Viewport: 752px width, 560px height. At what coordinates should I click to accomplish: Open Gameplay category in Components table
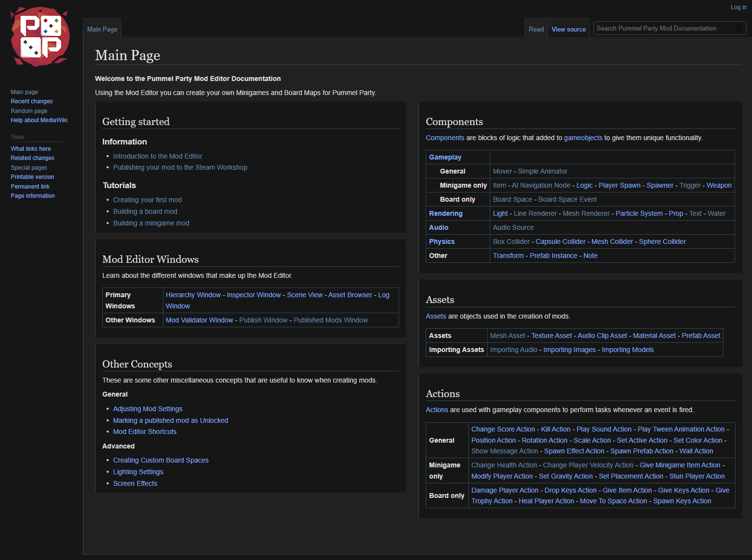pyautogui.click(x=445, y=157)
